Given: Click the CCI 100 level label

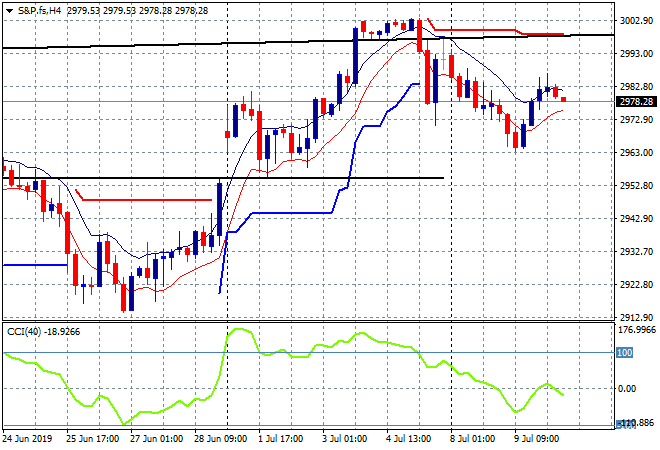Looking at the screenshot, I should 624,352.
